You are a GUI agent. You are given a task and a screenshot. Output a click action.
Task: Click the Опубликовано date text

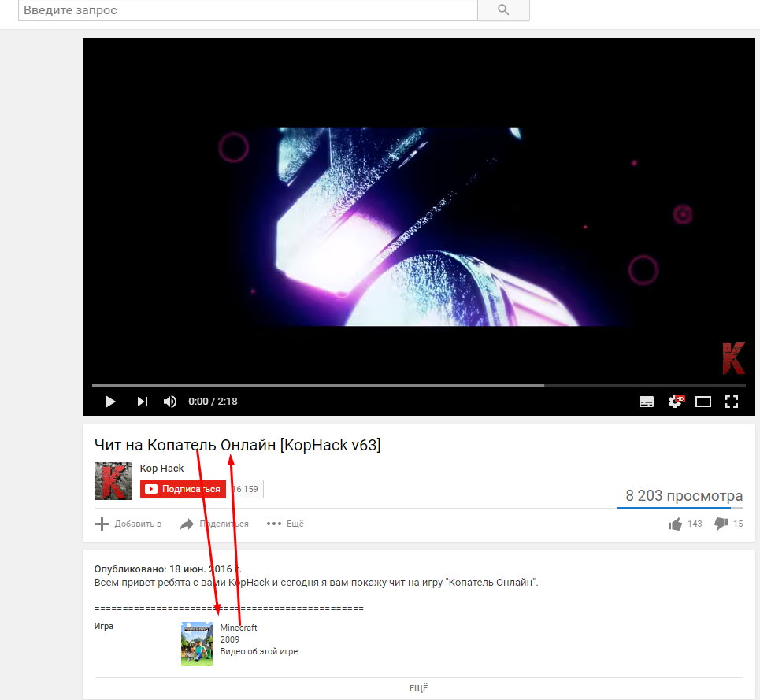[168, 569]
